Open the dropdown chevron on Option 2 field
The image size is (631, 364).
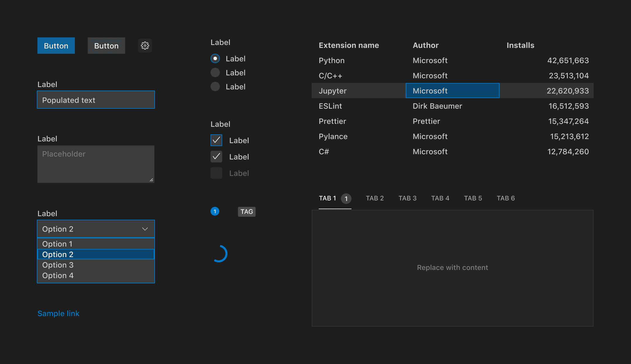145,229
